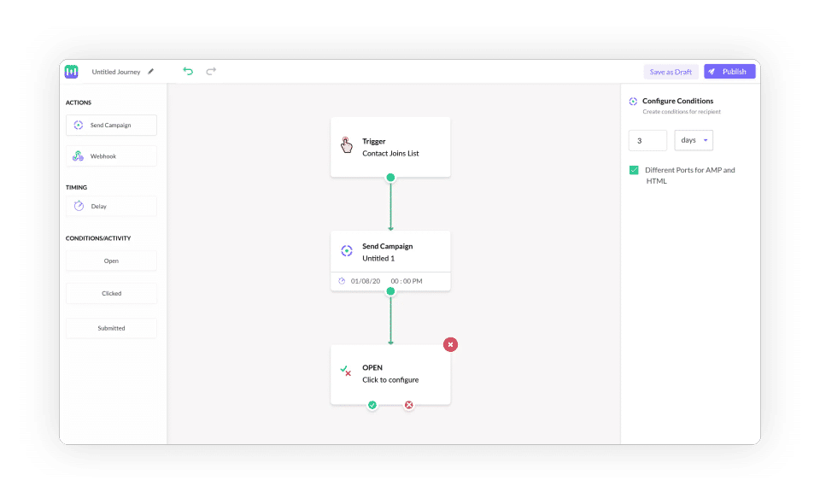
Task: Publish the journey
Action: (x=729, y=72)
